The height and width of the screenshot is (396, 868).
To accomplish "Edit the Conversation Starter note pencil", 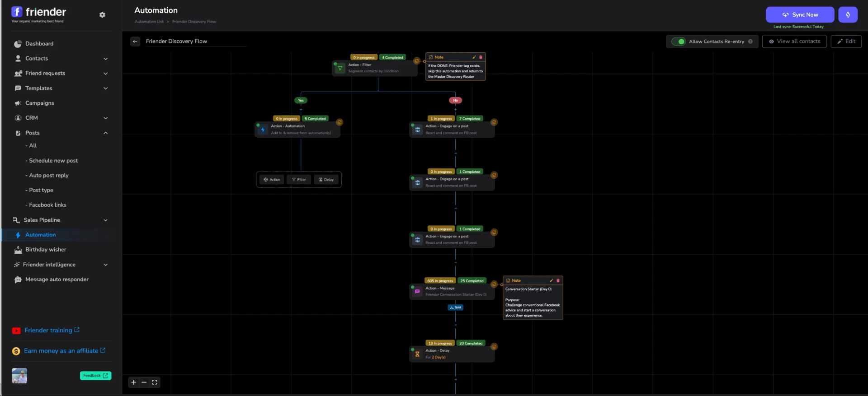I will point(552,280).
